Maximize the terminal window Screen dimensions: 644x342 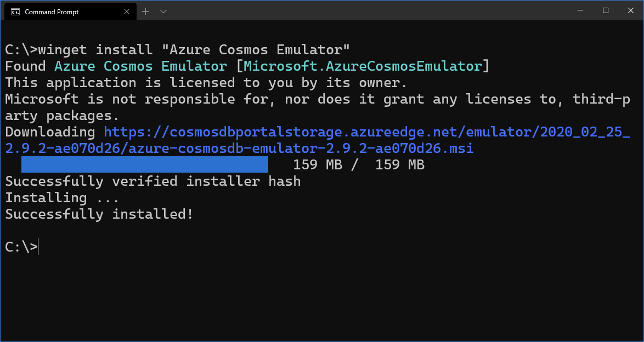click(606, 10)
